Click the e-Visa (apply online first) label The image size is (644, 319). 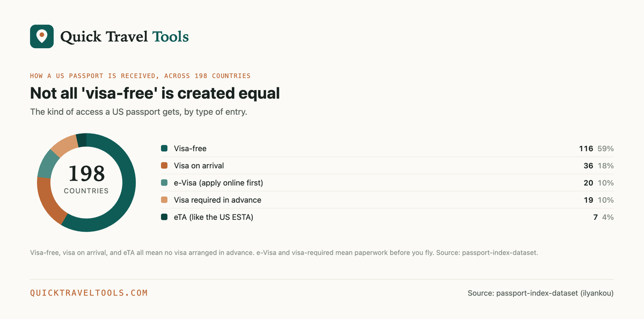tap(218, 183)
